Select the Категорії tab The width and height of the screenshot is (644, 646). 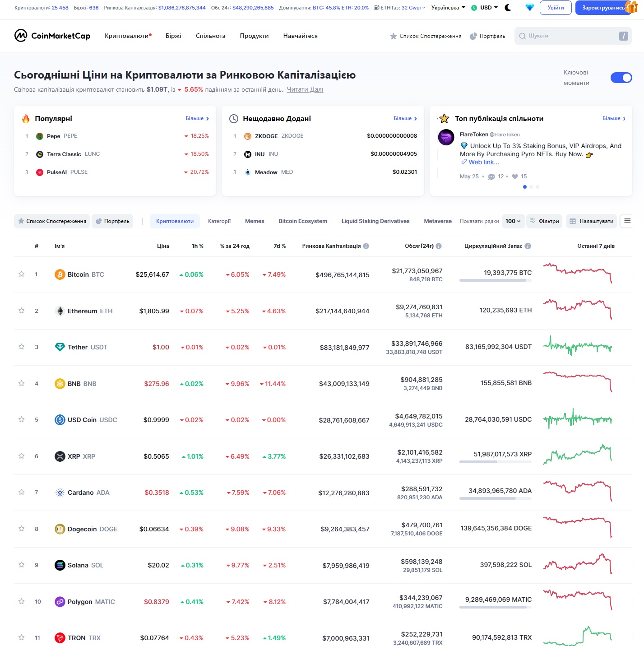219,221
